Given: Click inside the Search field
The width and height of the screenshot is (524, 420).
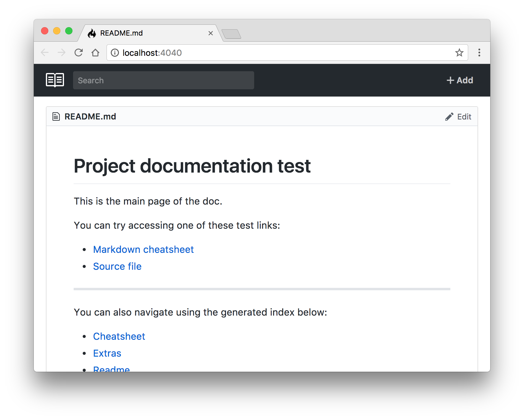Looking at the screenshot, I should coord(163,80).
